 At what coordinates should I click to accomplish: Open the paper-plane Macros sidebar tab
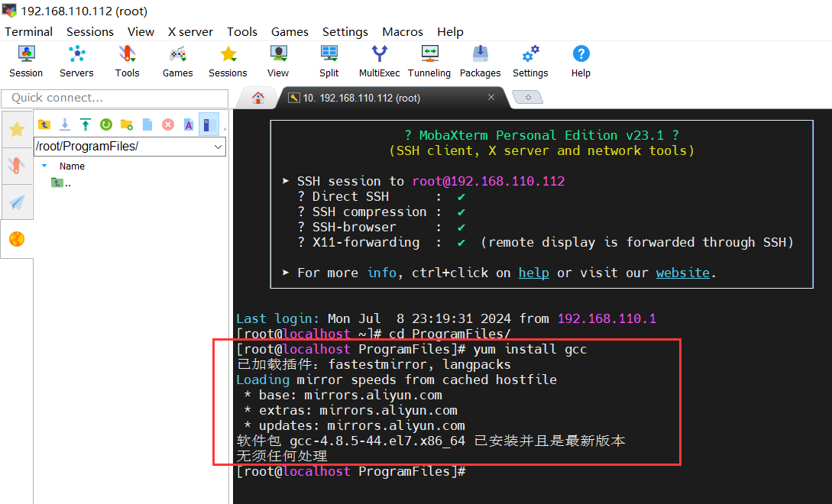click(17, 202)
